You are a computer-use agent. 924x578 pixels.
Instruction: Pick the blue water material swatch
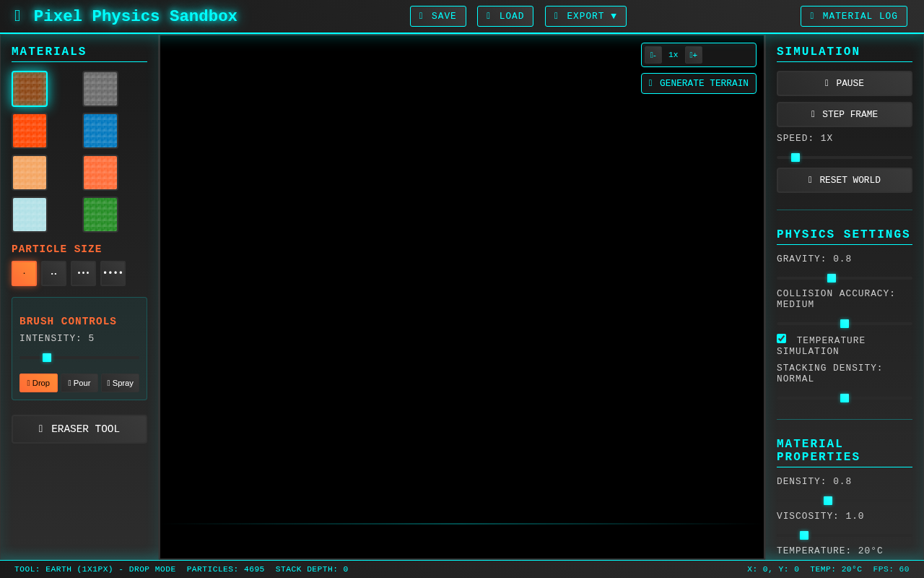click(x=100, y=131)
